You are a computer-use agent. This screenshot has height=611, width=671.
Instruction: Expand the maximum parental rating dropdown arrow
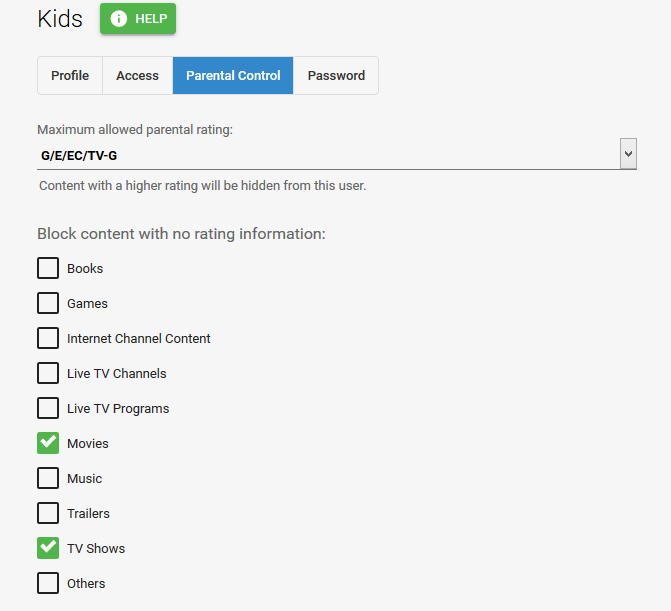point(628,154)
